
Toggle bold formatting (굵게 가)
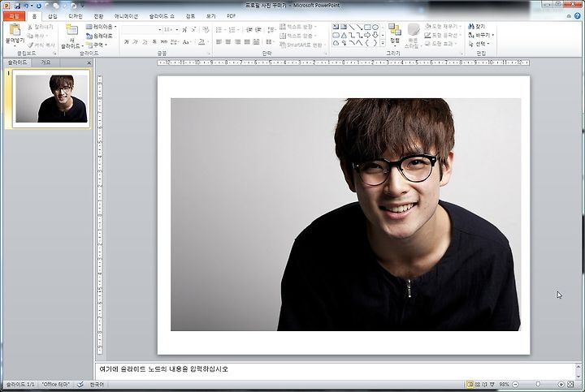(127, 42)
